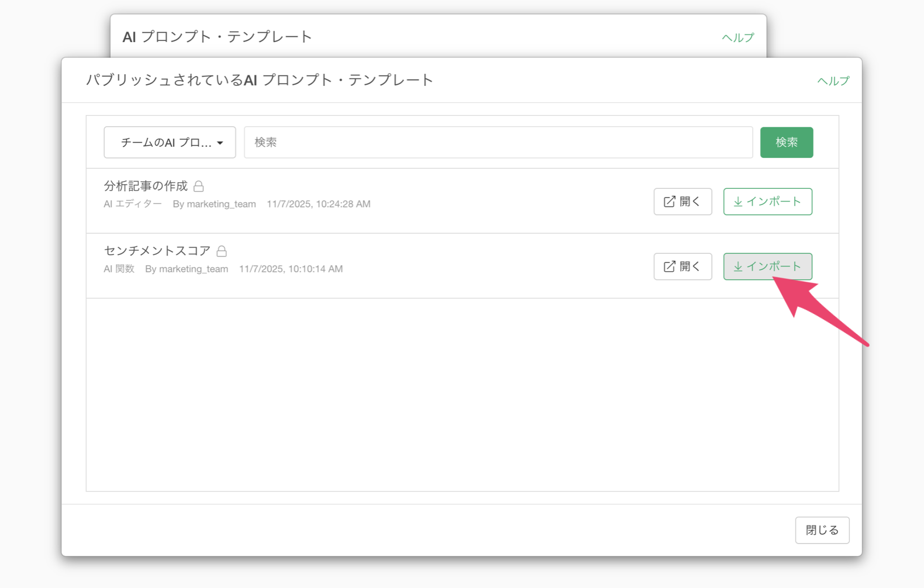924x588 pixels.
Task: Open the センチメントスコア template
Action: (682, 267)
